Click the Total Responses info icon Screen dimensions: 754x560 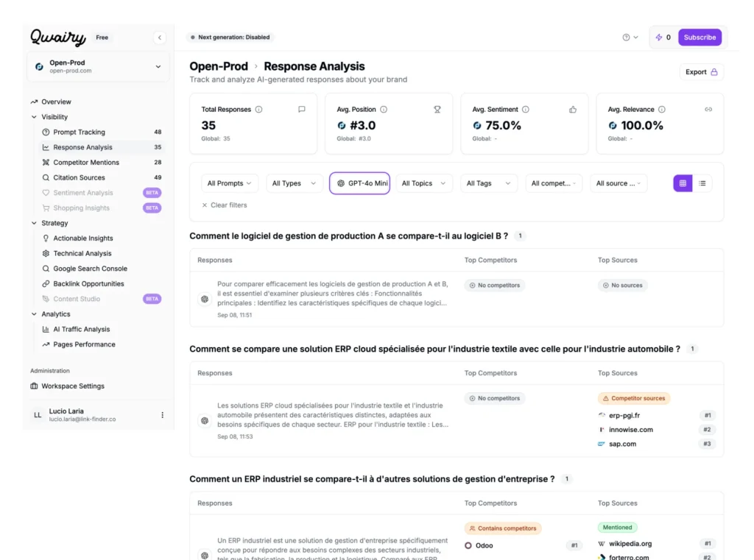[x=258, y=109]
